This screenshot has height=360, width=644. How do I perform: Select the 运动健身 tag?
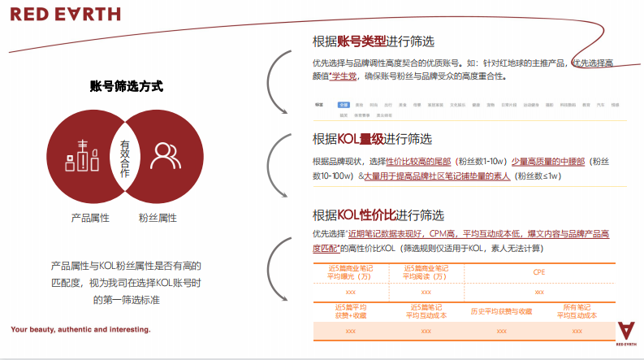(x=531, y=105)
